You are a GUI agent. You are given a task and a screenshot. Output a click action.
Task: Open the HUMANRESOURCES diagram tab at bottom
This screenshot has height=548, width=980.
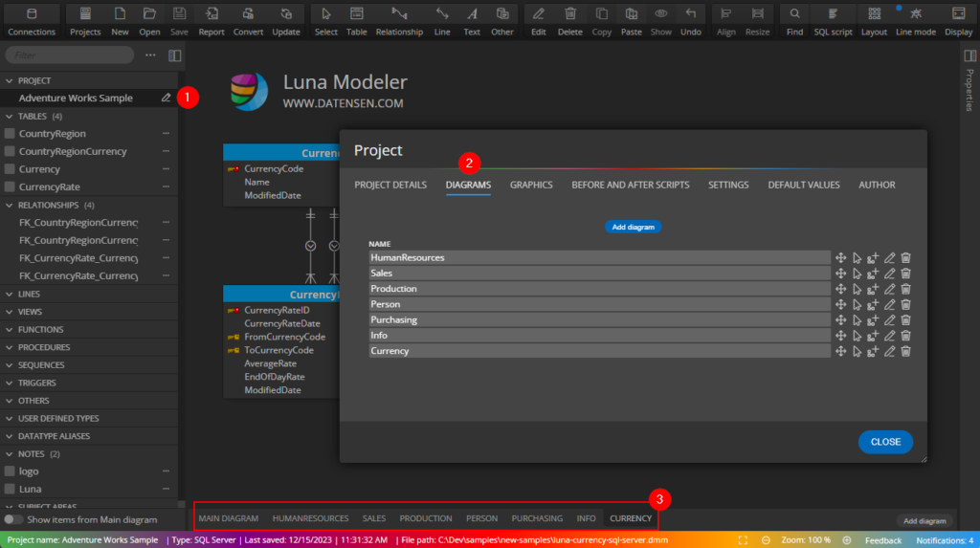click(310, 518)
